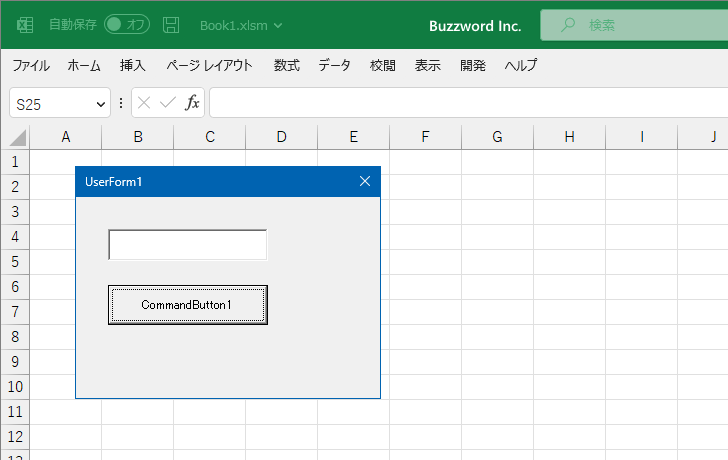Click the Name Box showing S25
This screenshot has width=728, height=460.
(60, 103)
